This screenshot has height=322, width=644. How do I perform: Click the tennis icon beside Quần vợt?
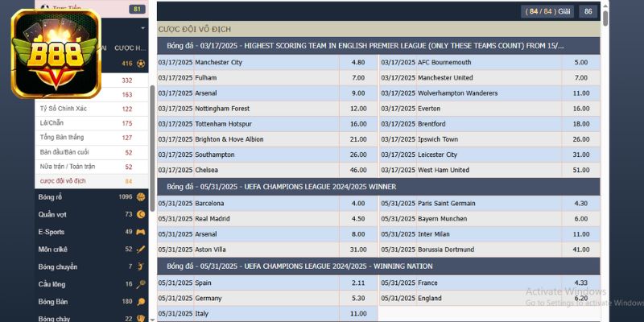click(x=141, y=214)
